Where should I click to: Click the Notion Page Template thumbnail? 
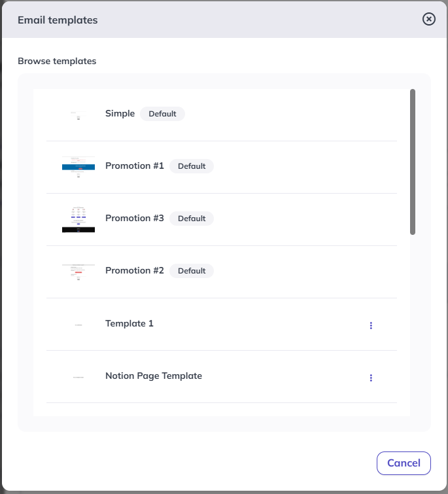tap(78, 377)
